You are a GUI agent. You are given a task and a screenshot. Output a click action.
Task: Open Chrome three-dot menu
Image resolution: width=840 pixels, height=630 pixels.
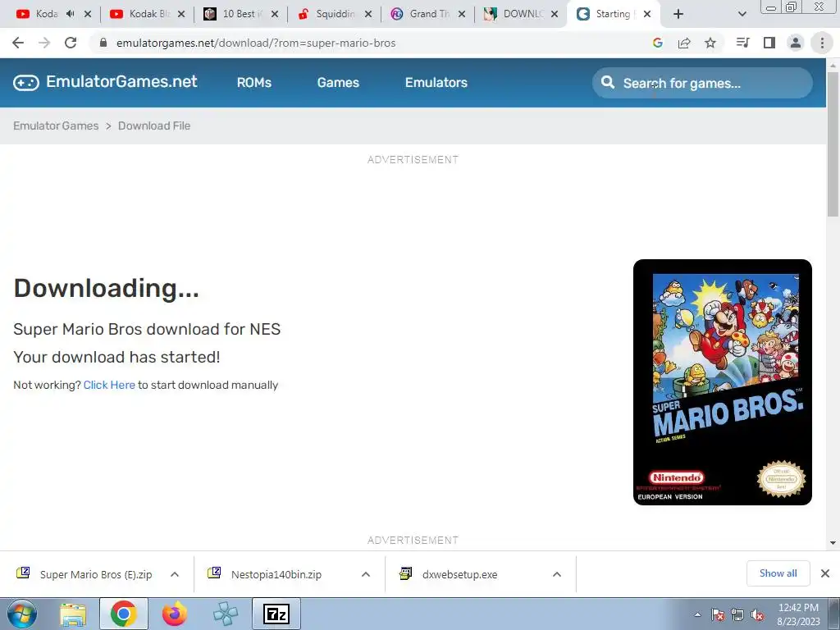822,43
